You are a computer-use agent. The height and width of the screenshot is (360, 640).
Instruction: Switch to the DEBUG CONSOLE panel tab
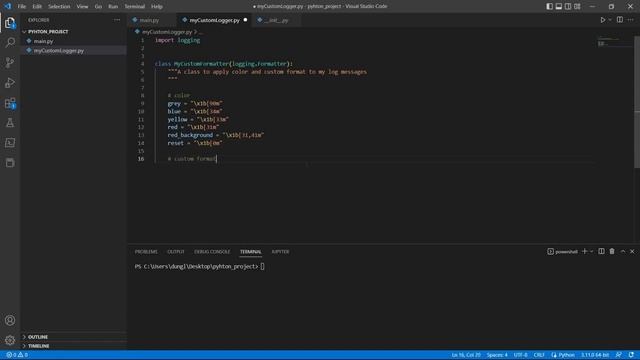(x=212, y=252)
